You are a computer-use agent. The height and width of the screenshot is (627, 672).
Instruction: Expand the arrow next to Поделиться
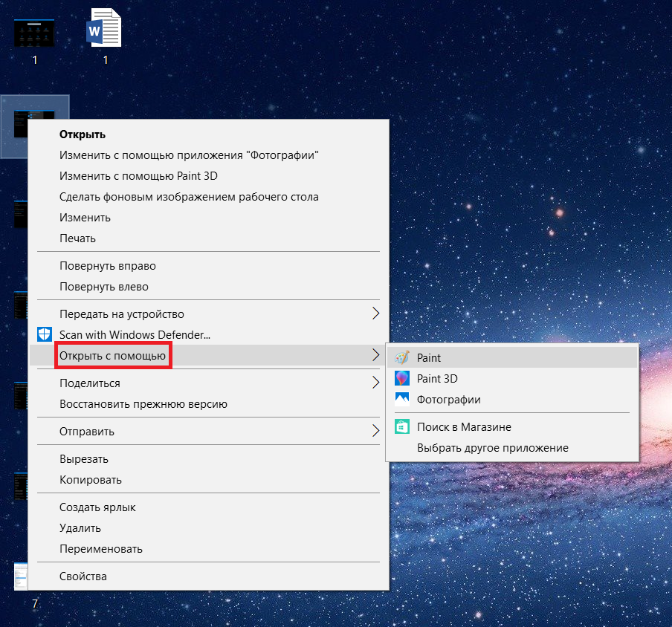click(376, 383)
